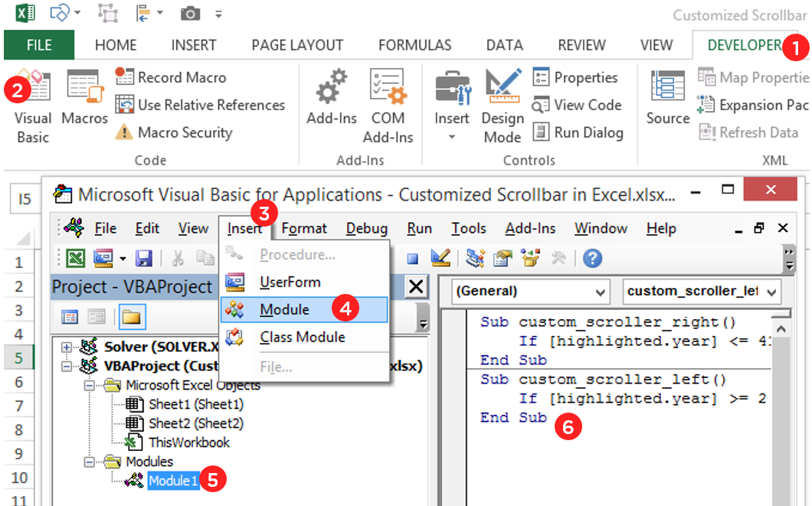The width and height of the screenshot is (812, 506).
Task: Open the VBA View menu
Action: (193, 228)
